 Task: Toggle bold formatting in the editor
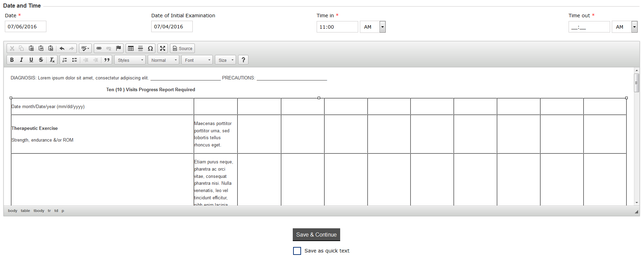pos(12,60)
